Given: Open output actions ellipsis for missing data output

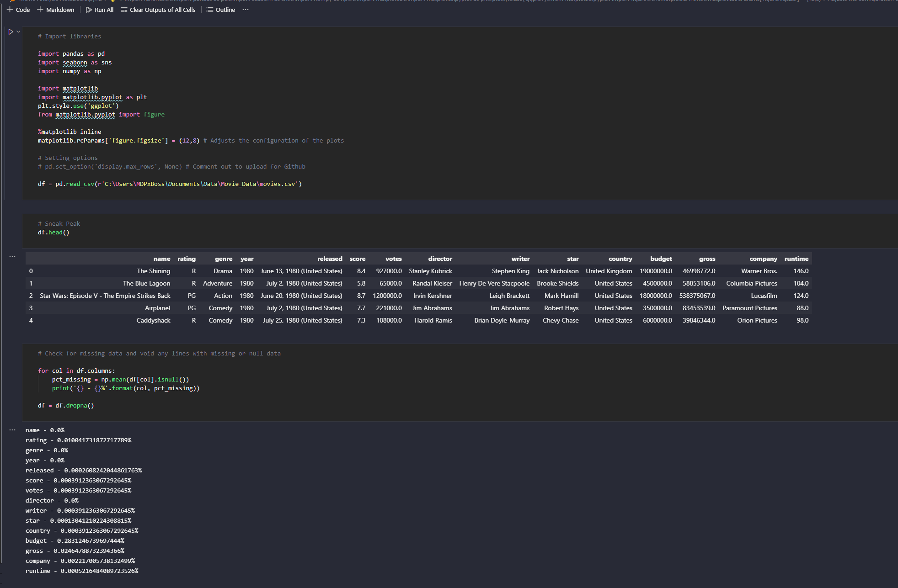Looking at the screenshot, I should pyautogui.click(x=12, y=430).
